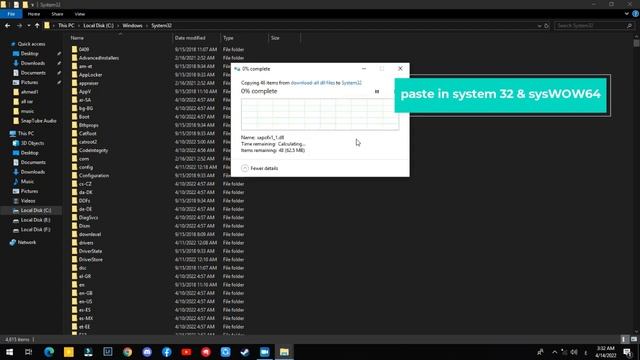Open the System32 destination link in dialog
Screen dimensions: 640x360
coord(351,83)
